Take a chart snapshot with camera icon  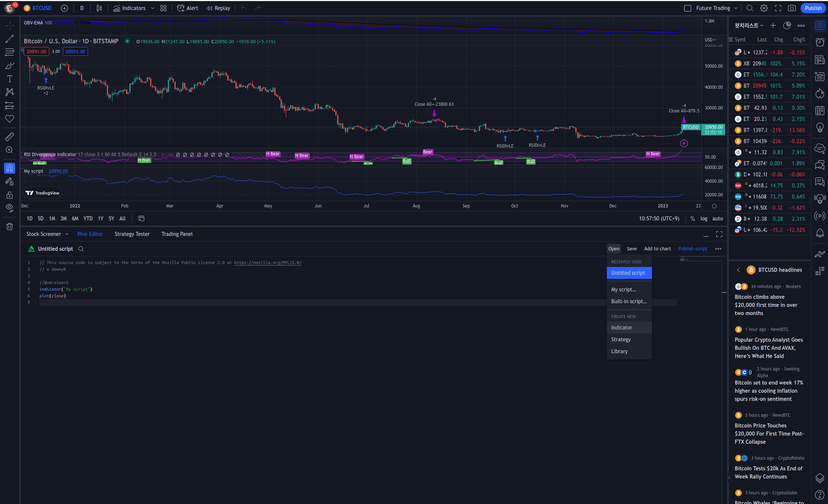point(792,8)
